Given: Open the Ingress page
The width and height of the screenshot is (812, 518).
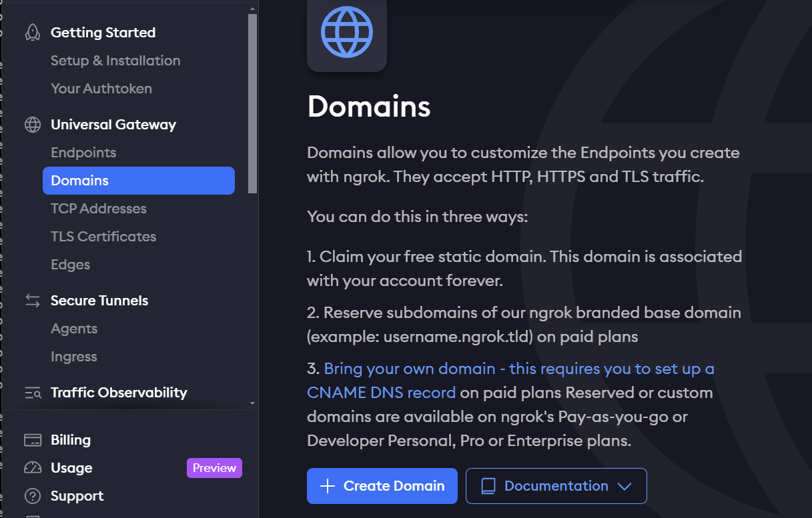Looking at the screenshot, I should click(74, 357).
